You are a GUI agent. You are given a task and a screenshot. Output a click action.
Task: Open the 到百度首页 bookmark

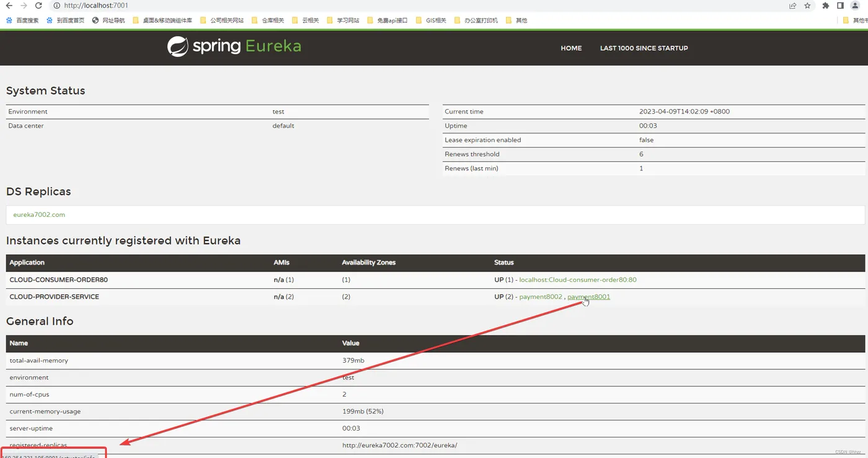(x=65, y=20)
